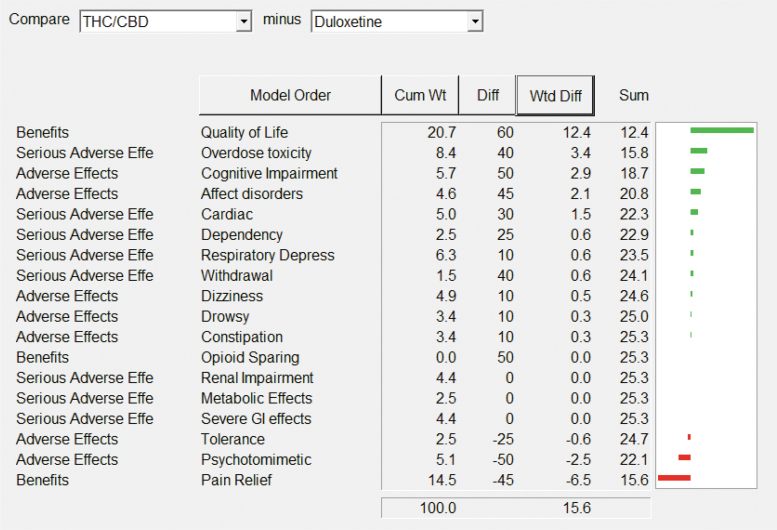777x530 pixels.
Task: Select the Withdrawal row label
Action: [237, 275]
